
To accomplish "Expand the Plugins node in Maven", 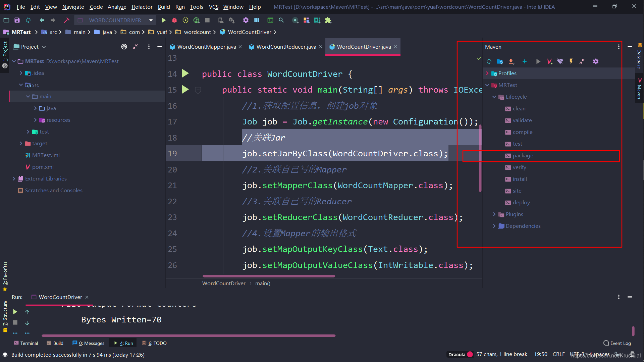I will [494, 214].
